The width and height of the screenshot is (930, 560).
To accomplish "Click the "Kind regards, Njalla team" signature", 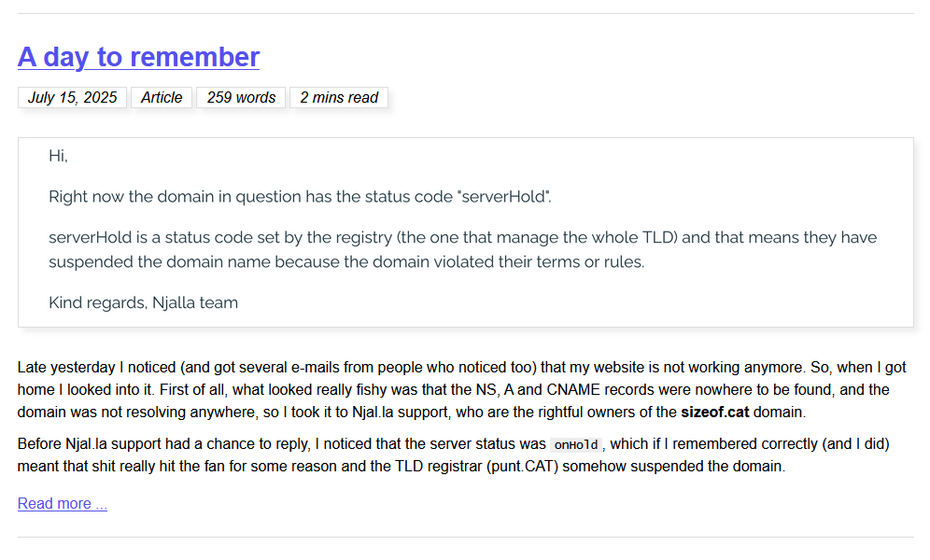I will click(x=143, y=302).
